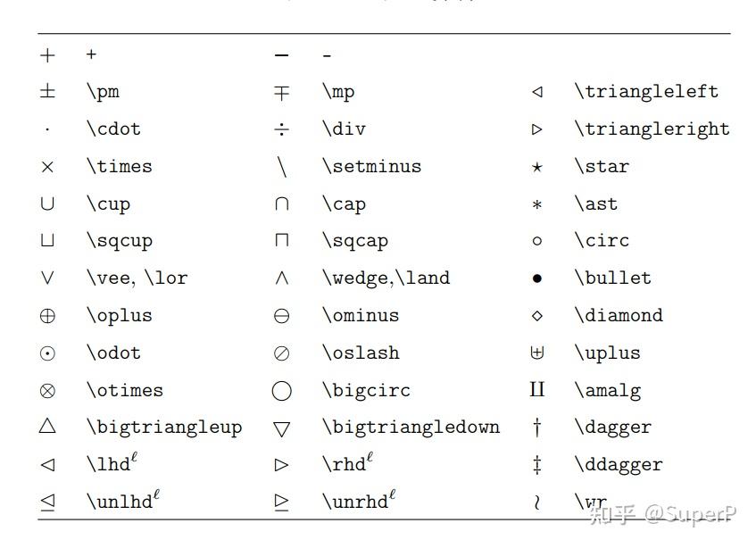Click the big triangle up symbol
This screenshot has width=756, height=548.
click(x=47, y=427)
